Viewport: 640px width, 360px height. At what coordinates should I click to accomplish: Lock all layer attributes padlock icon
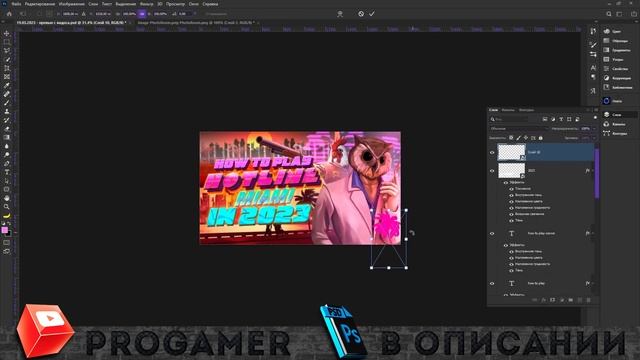[541, 138]
